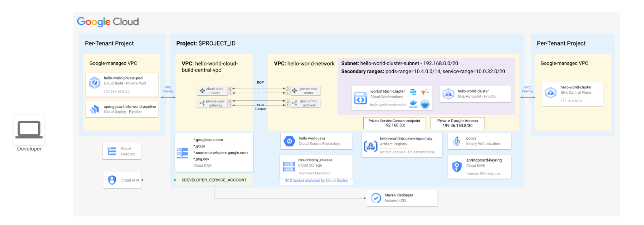Click the Cloud KMS keyring icon

457,167
